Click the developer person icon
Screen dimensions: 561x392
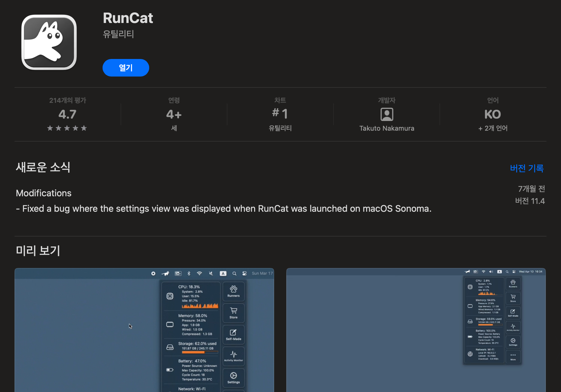pyautogui.click(x=387, y=114)
